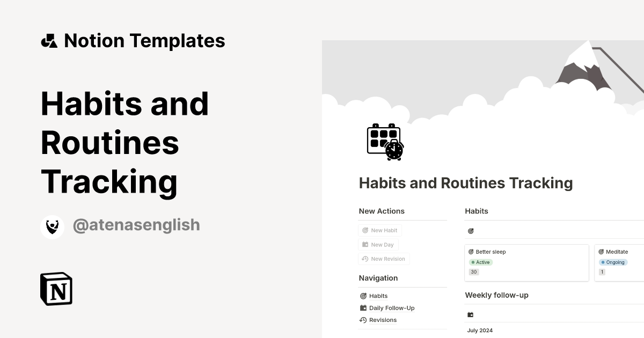Screen dimensions: 644x338
Task: Go to the Revisions navigation link
Action: tap(382, 320)
